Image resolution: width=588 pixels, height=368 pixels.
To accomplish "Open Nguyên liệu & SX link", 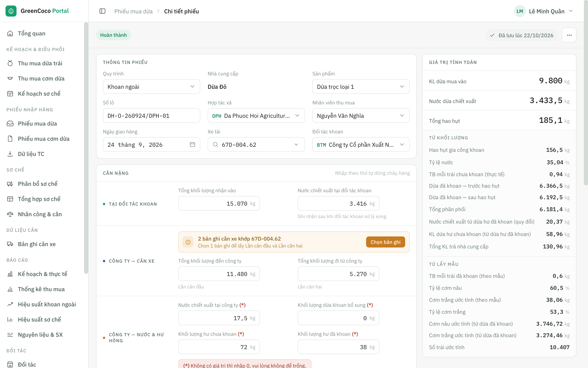I will pyautogui.click(x=40, y=335).
